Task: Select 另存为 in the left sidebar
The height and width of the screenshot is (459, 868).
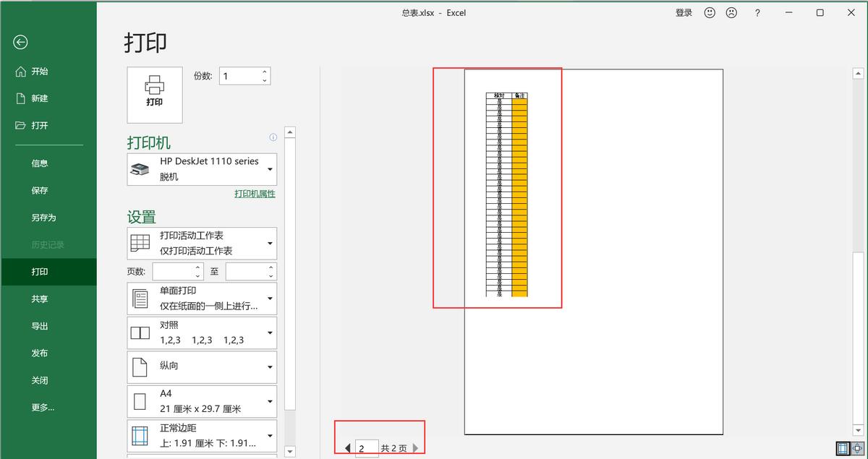Action: pyautogui.click(x=43, y=218)
